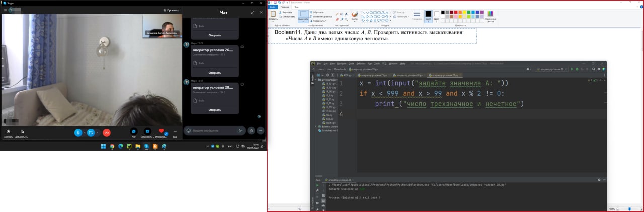The width and height of the screenshot is (644, 212).
Task: Click the self-view video thumbnail in Skype
Action: coord(162,25)
